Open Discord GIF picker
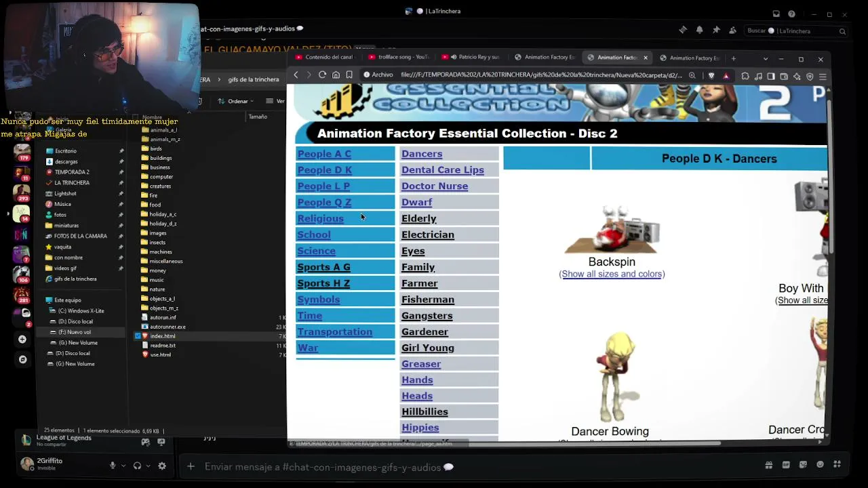The image size is (868, 488). (x=786, y=465)
